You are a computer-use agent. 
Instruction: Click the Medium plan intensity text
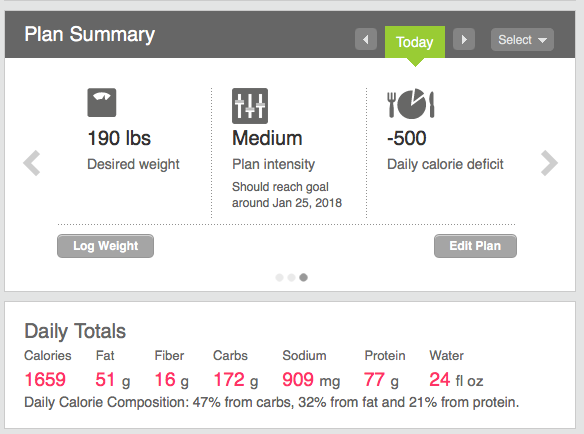point(267,138)
